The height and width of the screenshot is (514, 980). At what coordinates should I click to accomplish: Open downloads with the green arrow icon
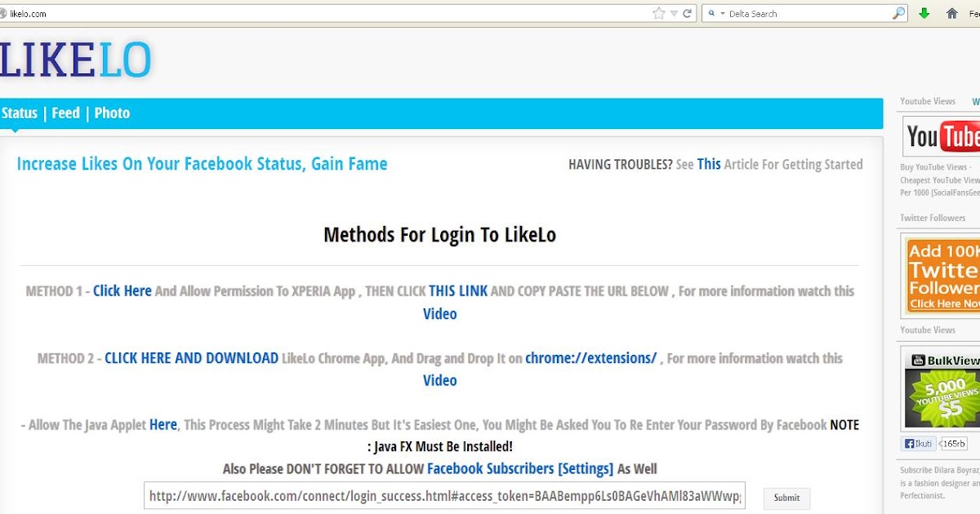(924, 13)
